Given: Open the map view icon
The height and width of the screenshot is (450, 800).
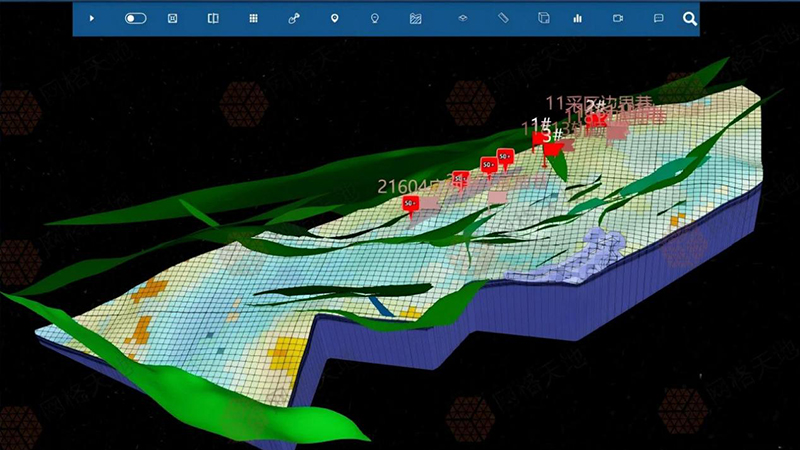Looking at the screenshot, I should 415,18.
